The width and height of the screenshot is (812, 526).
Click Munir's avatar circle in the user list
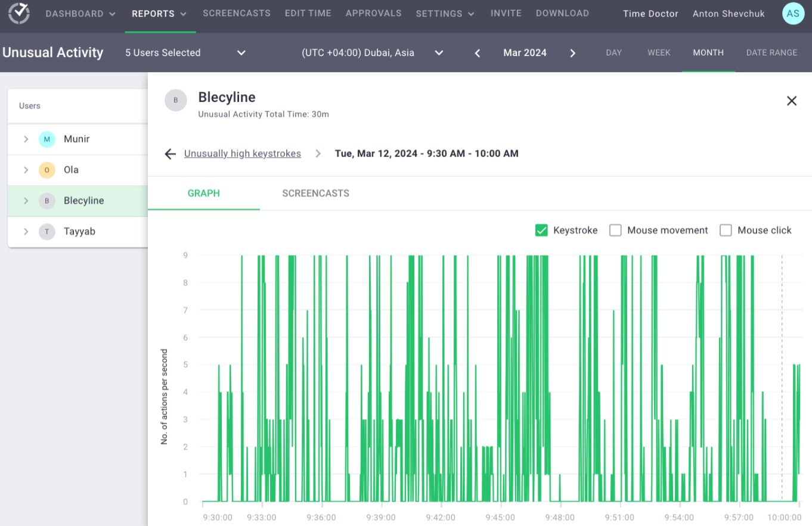click(47, 139)
